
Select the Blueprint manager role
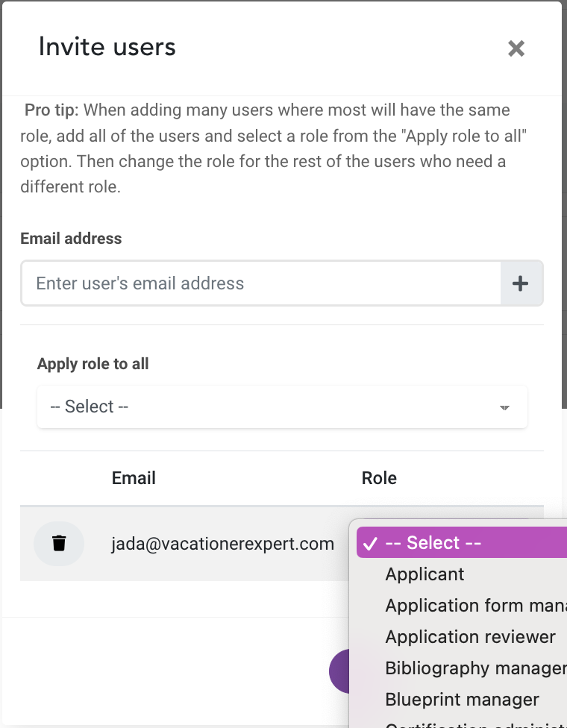coord(462,699)
